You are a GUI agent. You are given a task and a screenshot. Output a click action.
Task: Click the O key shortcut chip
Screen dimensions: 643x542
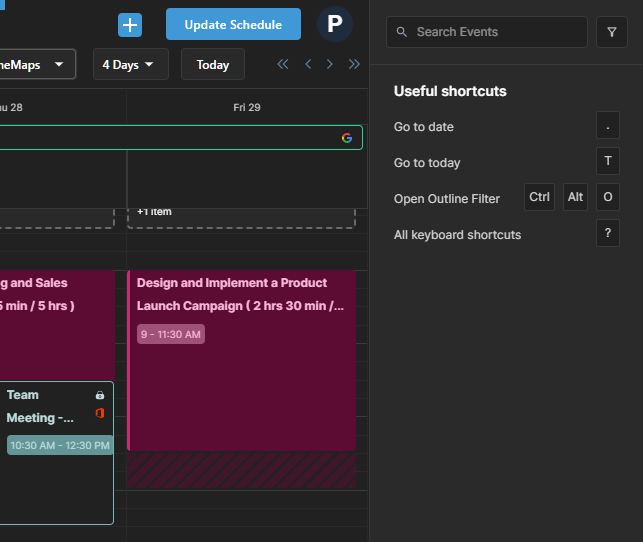[x=608, y=197]
